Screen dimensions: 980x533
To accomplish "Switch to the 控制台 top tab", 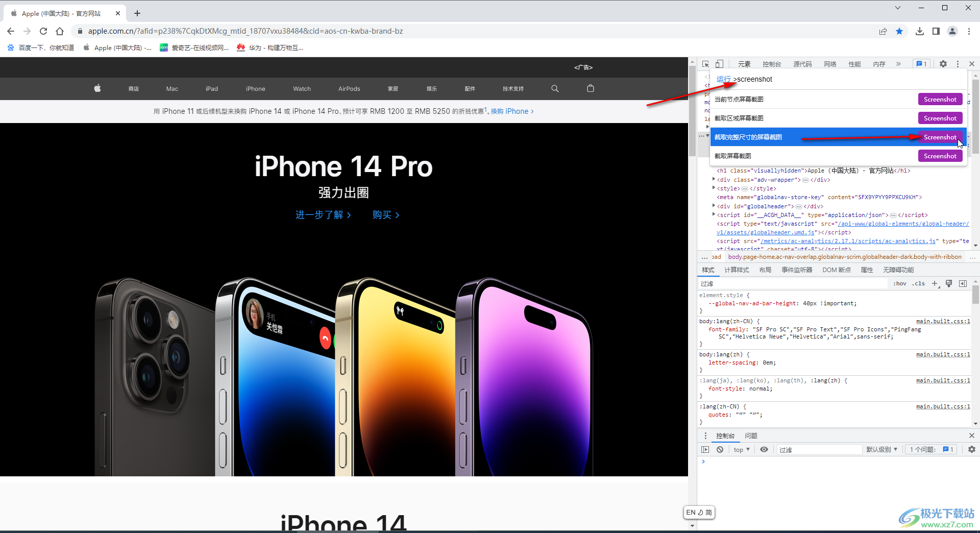I will 772,64.
